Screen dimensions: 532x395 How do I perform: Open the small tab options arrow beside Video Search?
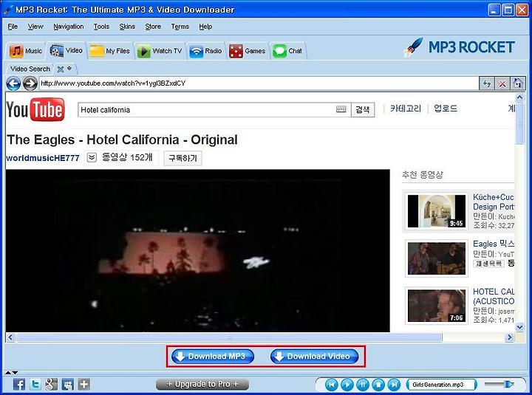tap(69, 69)
